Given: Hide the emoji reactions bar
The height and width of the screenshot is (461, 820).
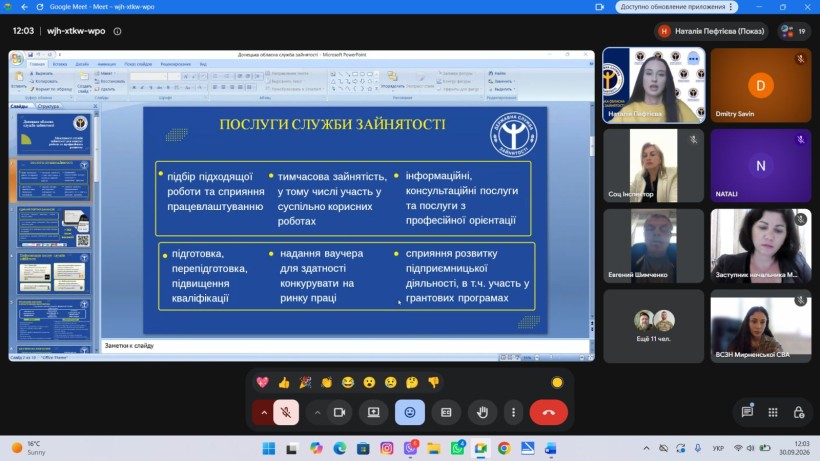Looking at the screenshot, I should [x=409, y=412].
